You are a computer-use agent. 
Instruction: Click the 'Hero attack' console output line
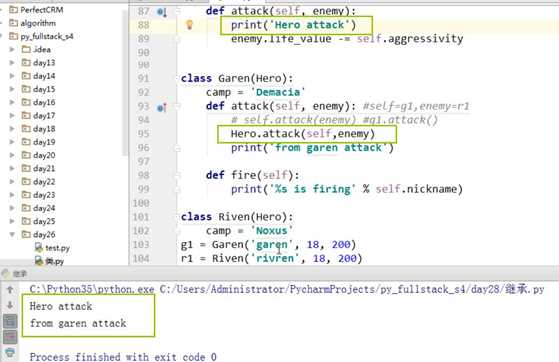61,306
